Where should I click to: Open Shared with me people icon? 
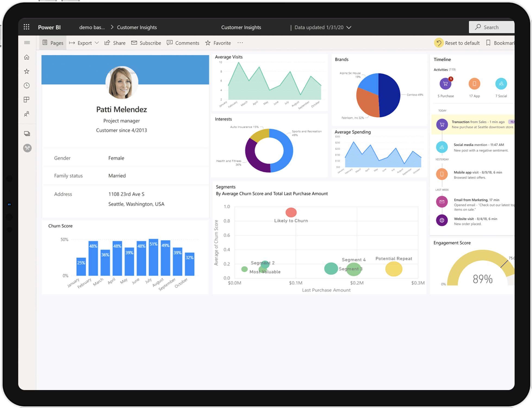tap(27, 114)
